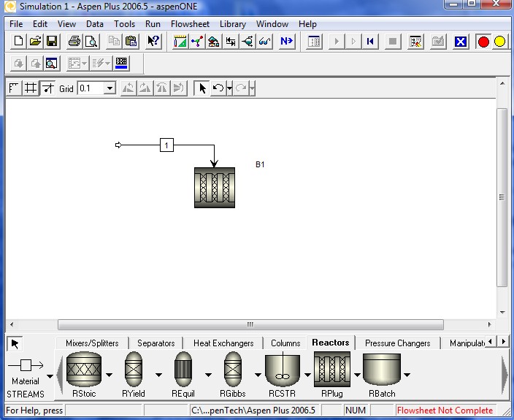The image size is (514, 420).
Task: Select the RStoic reactor model icon
Action: (84, 370)
